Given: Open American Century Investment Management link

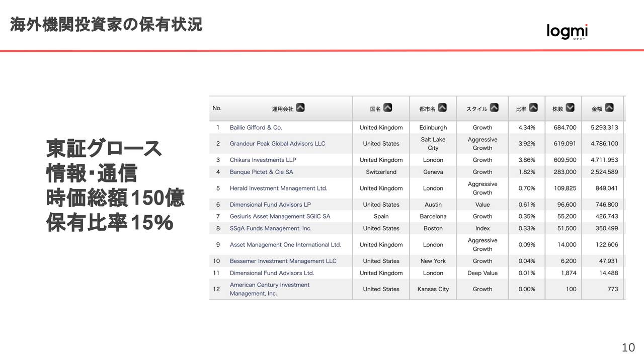Looking at the screenshot, I should click(270, 289).
